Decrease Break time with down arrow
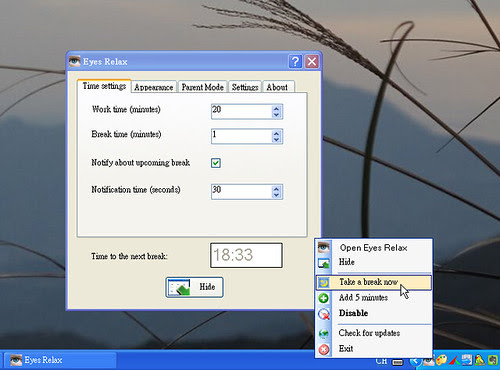The height and width of the screenshot is (370, 500). tap(276, 139)
